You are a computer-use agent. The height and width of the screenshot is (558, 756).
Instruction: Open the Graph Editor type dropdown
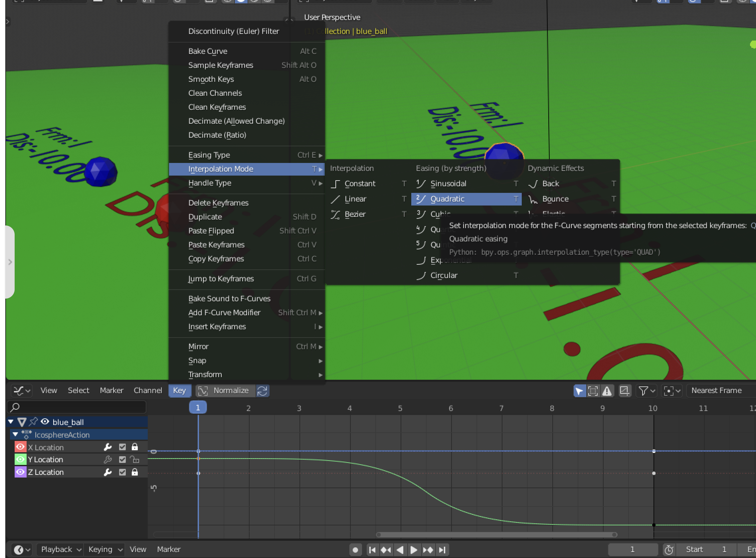click(x=22, y=391)
